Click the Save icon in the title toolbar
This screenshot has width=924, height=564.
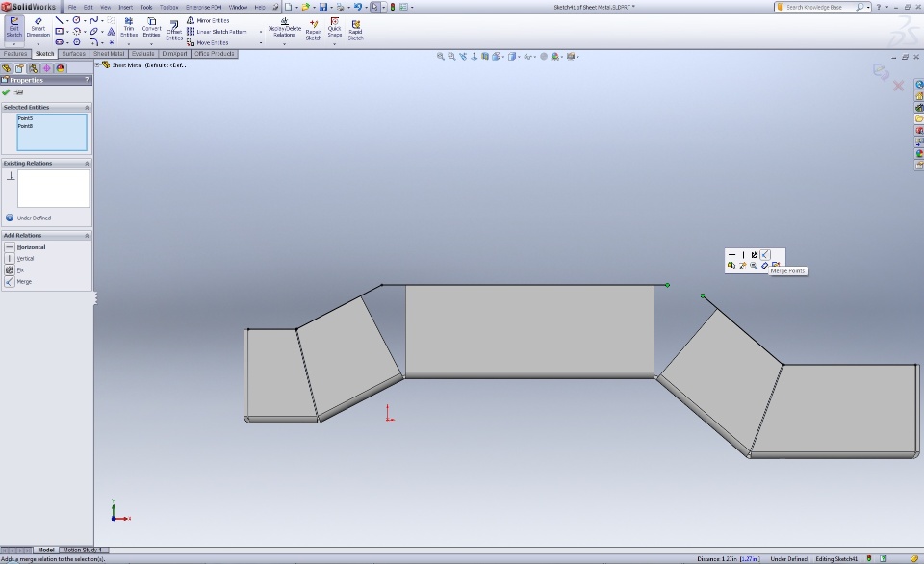(x=323, y=7)
